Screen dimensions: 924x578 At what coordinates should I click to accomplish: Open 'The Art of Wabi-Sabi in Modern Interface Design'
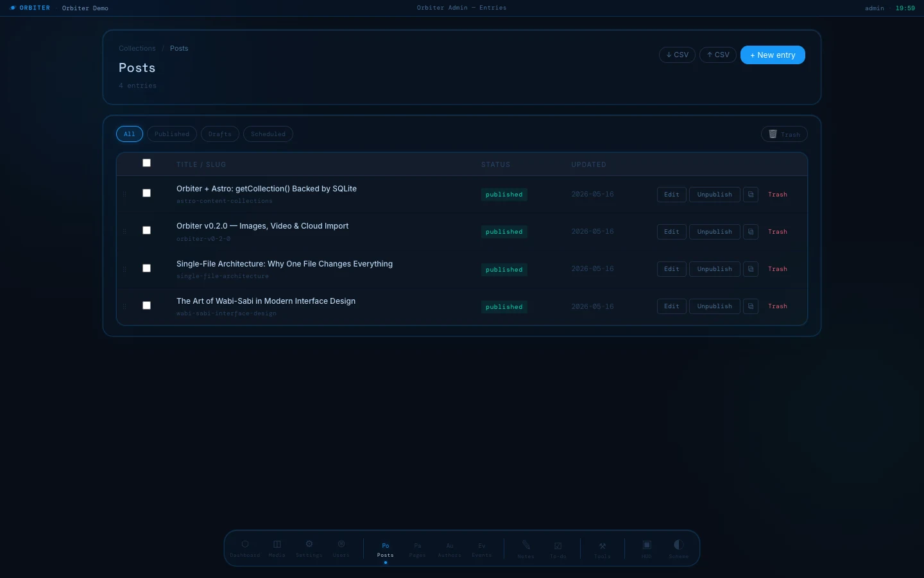266,301
